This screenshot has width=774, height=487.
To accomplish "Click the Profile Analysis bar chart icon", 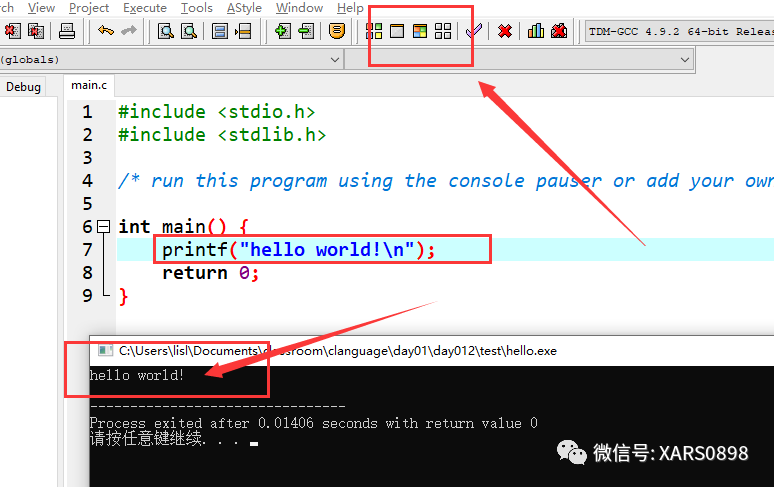I will 536,31.
